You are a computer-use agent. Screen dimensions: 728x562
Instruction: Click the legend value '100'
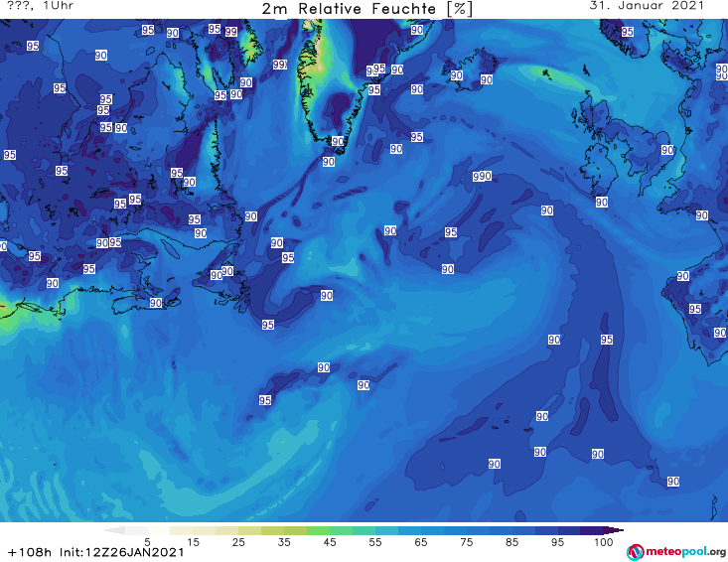pos(604,542)
